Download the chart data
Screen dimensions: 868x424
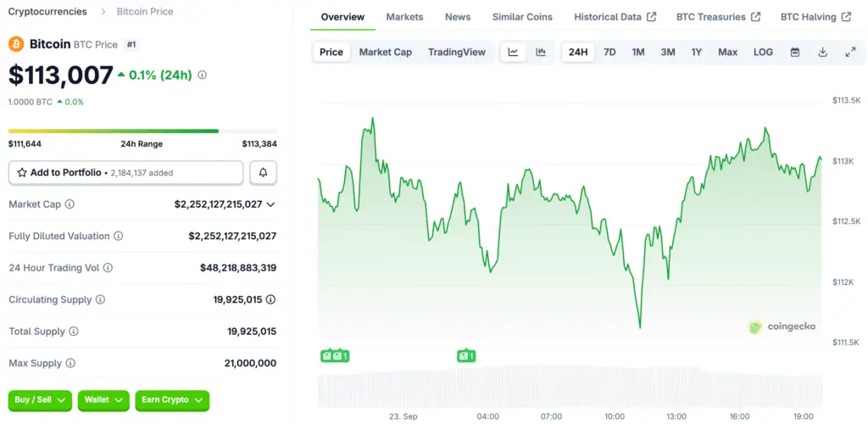[822, 52]
